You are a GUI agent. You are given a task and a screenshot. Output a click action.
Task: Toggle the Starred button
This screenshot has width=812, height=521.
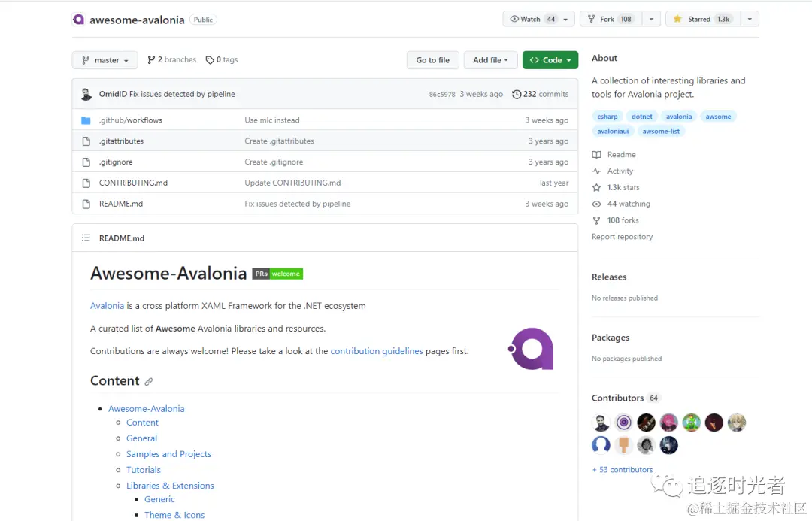pos(702,19)
